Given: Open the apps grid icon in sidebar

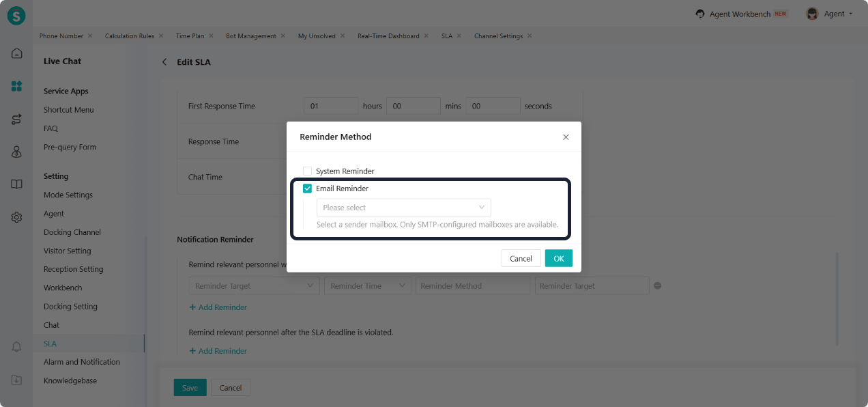Looking at the screenshot, I should pyautogui.click(x=17, y=86).
